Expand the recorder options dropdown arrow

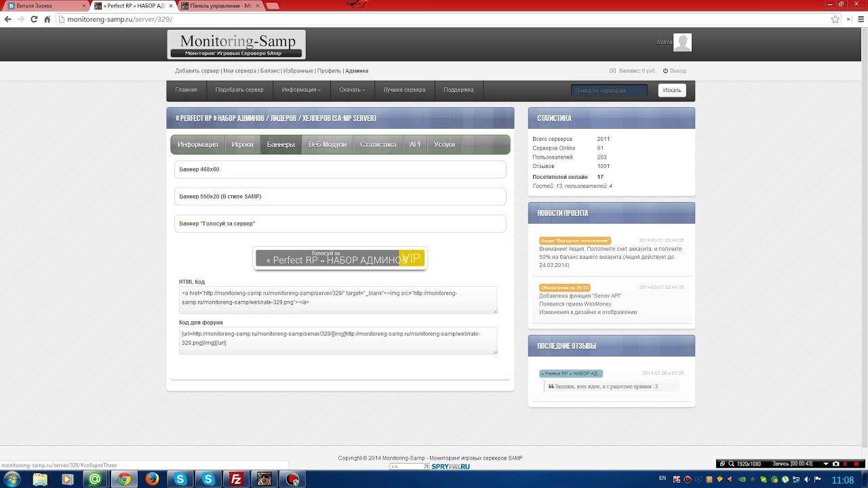pos(826,464)
